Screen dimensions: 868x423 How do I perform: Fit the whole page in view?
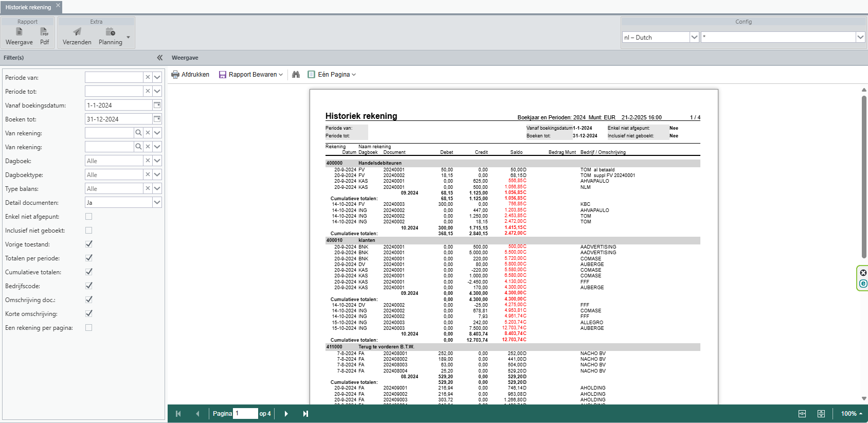(821, 414)
